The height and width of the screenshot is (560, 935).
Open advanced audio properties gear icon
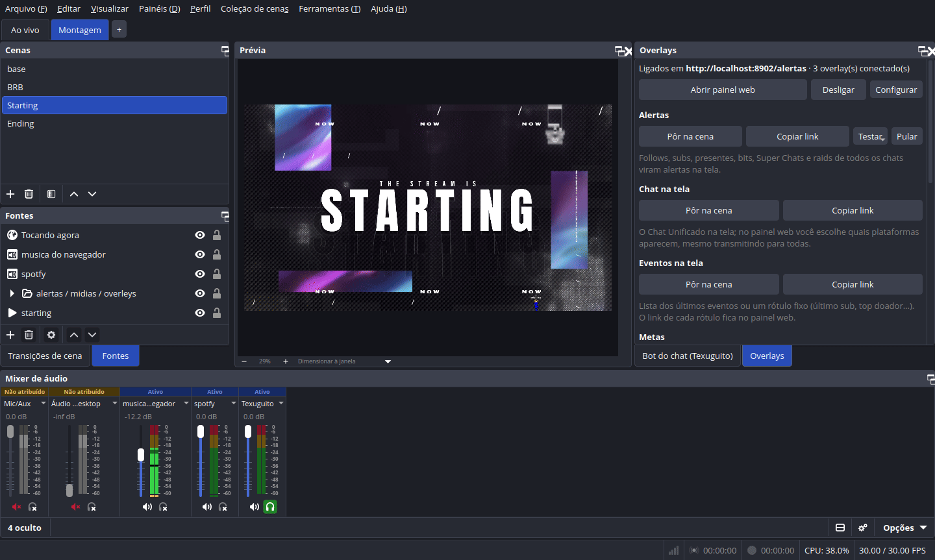point(863,528)
